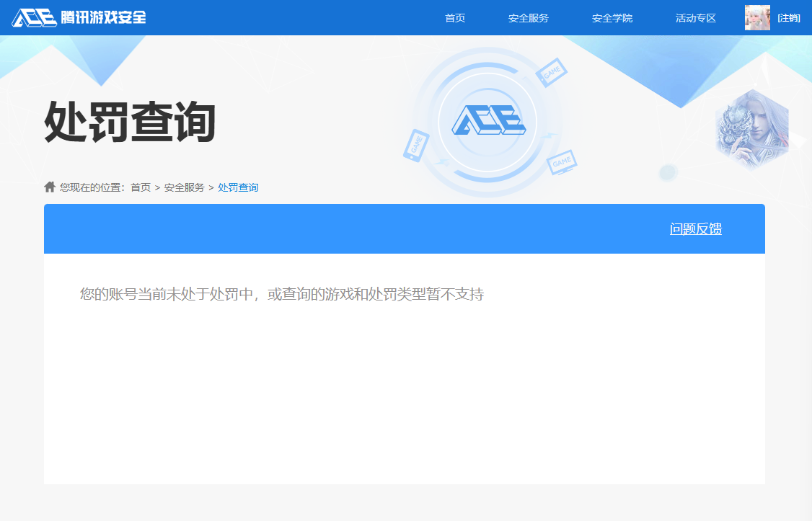Viewport: 812px width, 521px height.
Task: Click 安全服务 in the breadcrumb trail
Action: pos(184,187)
